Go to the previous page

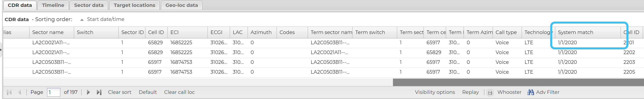point(20,92)
